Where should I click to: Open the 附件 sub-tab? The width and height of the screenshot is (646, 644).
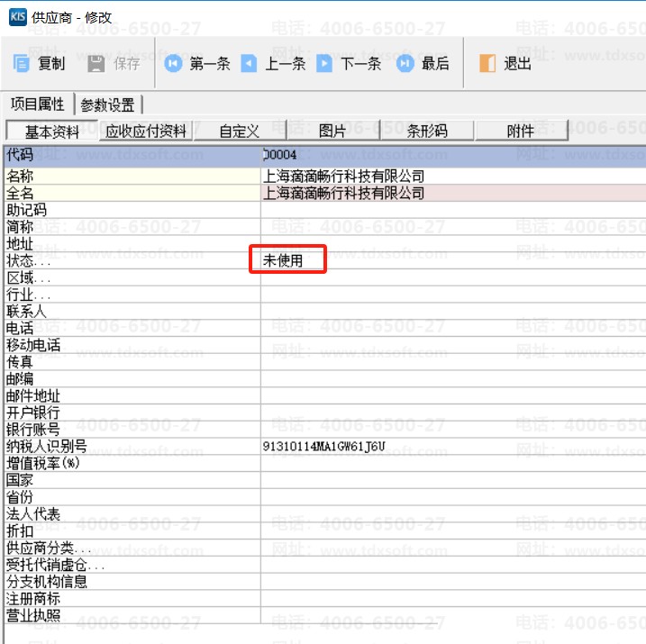(520, 132)
